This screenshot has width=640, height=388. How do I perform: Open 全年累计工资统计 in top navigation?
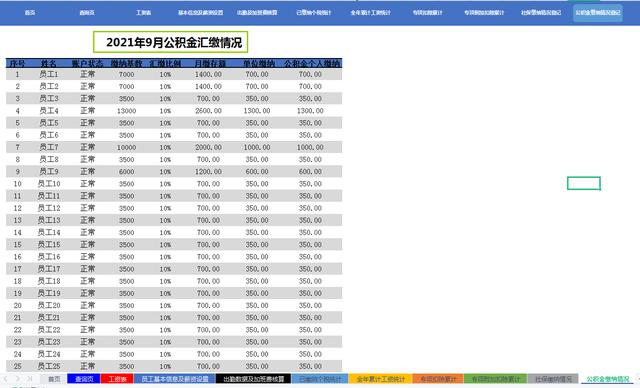(370, 13)
